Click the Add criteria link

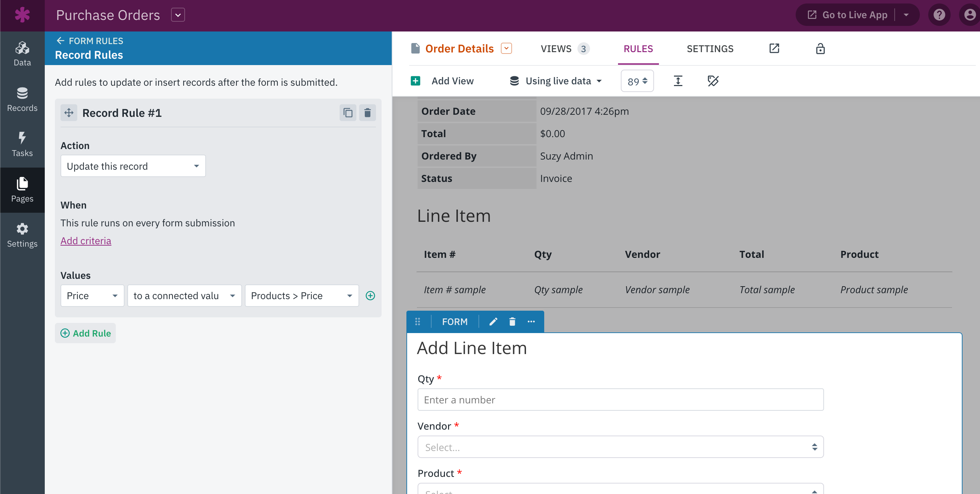[86, 241]
